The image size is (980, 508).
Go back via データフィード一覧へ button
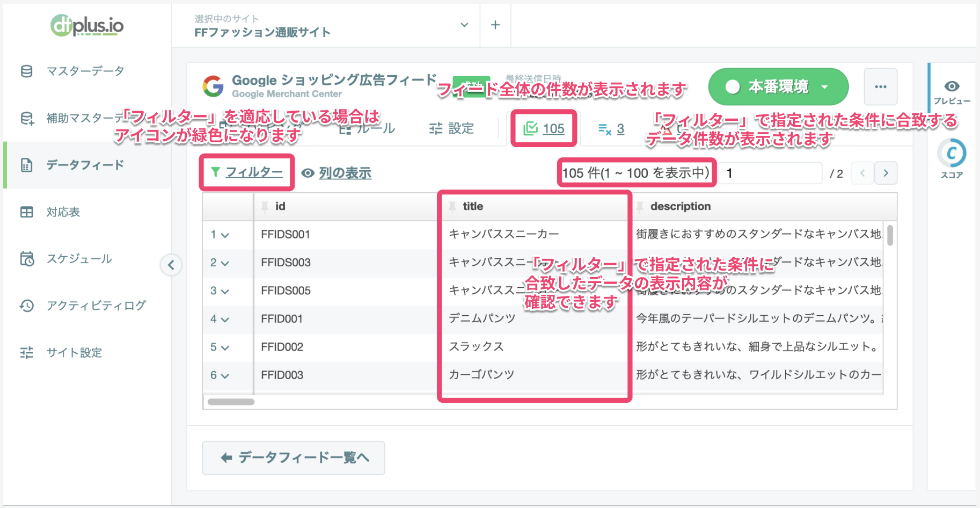click(x=294, y=458)
